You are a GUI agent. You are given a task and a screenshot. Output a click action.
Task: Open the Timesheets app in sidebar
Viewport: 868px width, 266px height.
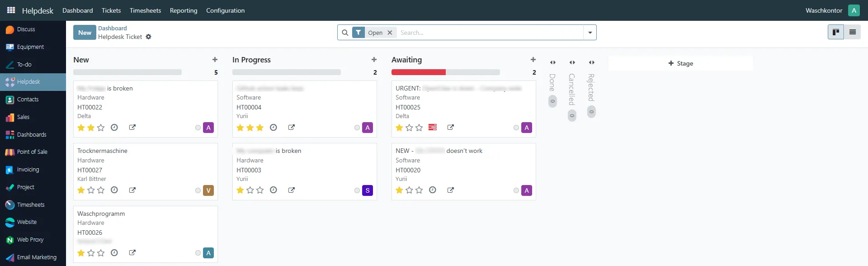[x=33, y=205]
